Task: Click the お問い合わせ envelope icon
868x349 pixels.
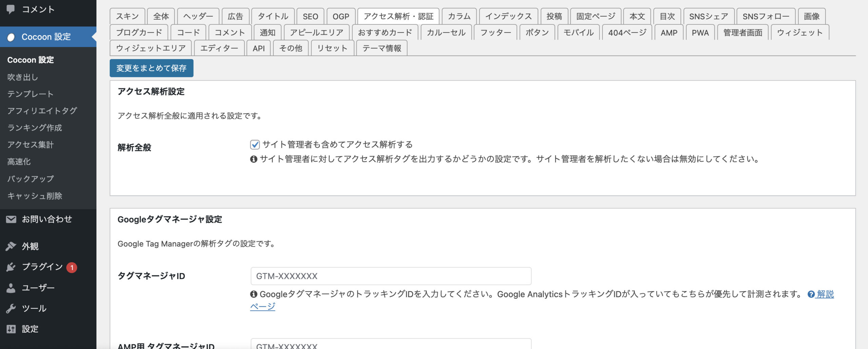Action: click(11, 219)
